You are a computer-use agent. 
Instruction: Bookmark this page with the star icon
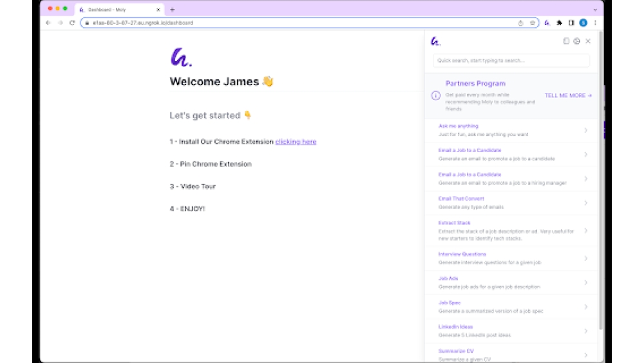click(x=533, y=23)
